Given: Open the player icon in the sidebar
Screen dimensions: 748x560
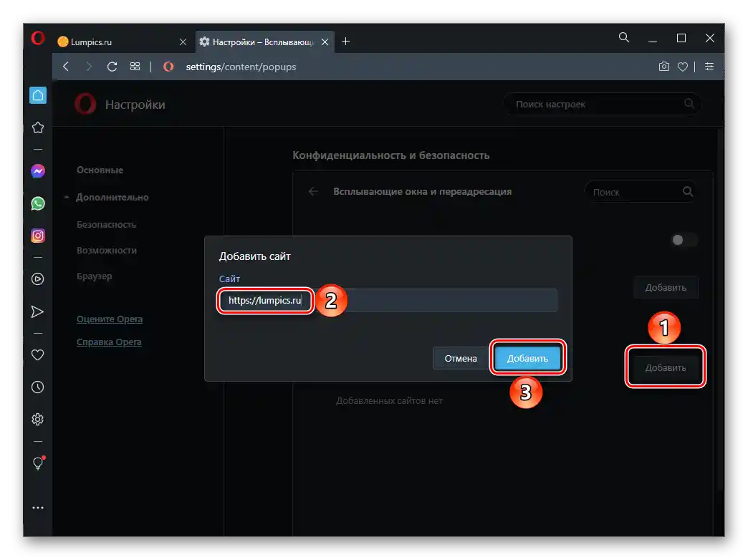Looking at the screenshot, I should click(38, 279).
